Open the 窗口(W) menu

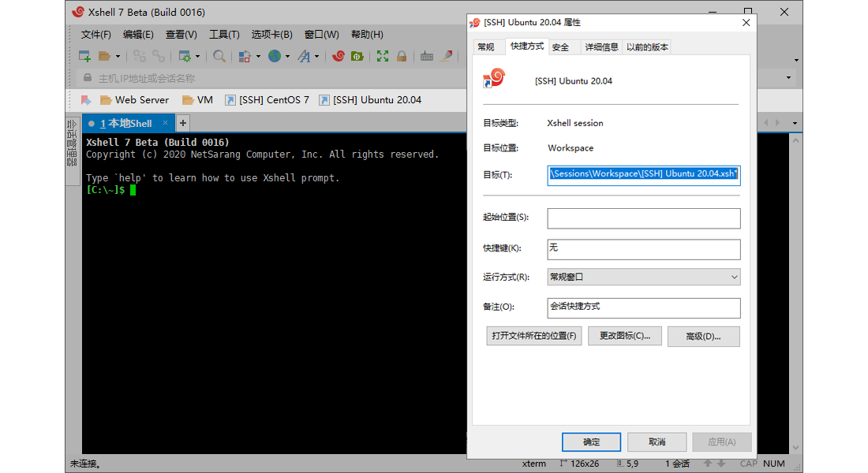click(322, 35)
